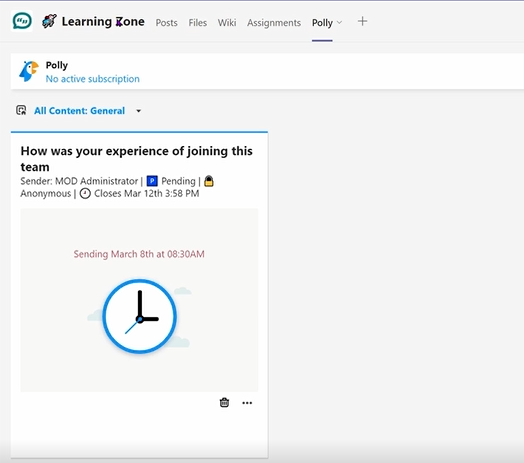Click the team chat bubble avatar icon

(22, 21)
